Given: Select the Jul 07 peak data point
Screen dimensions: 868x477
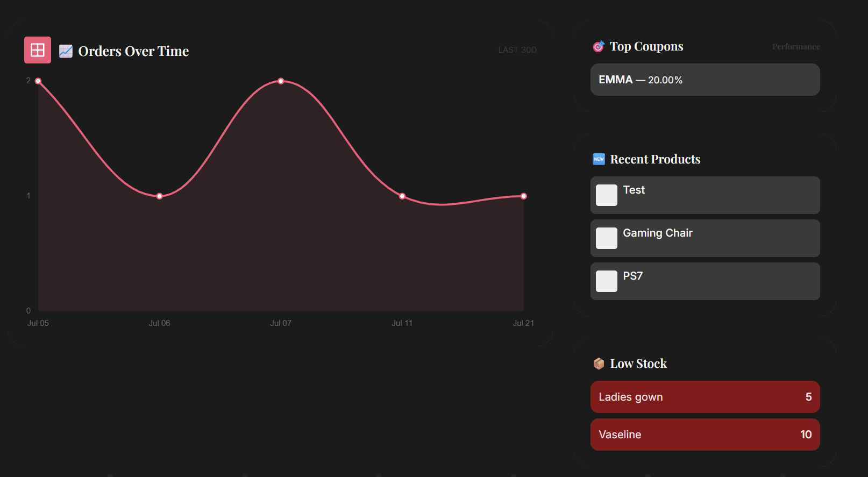Looking at the screenshot, I should coord(281,81).
